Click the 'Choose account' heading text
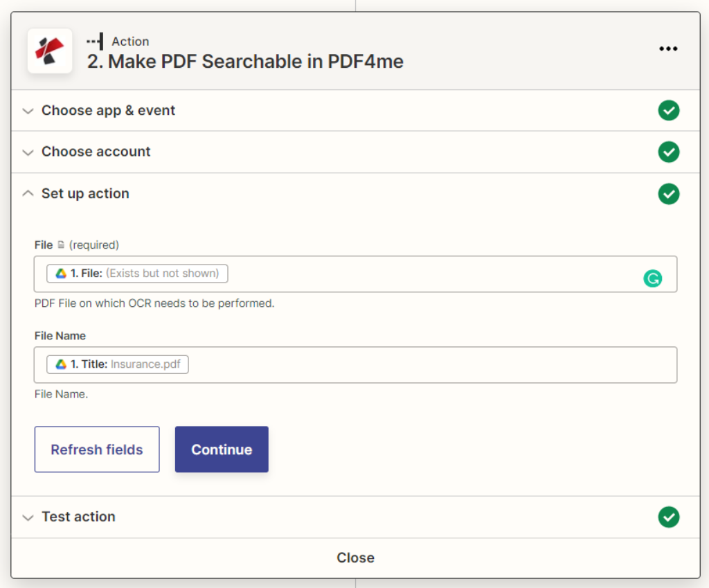The image size is (709, 588). 96,152
